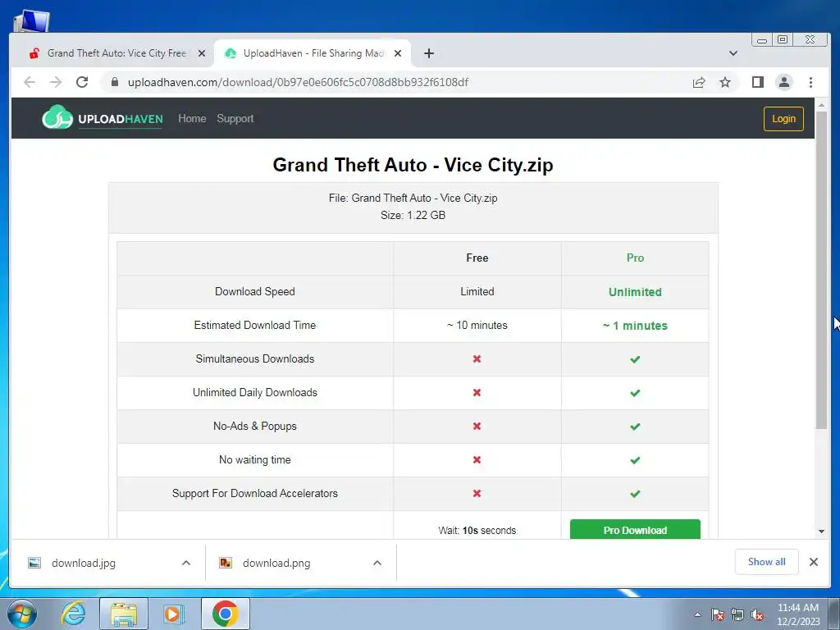Click the Simultaneous Downloads red X
The height and width of the screenshot is (630, 840).
click(x=477, y=359)
